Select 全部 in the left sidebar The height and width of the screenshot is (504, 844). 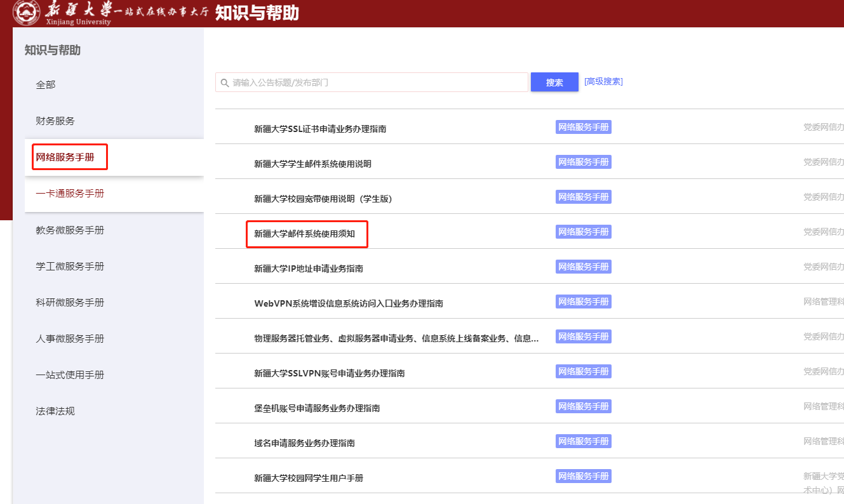46,84
